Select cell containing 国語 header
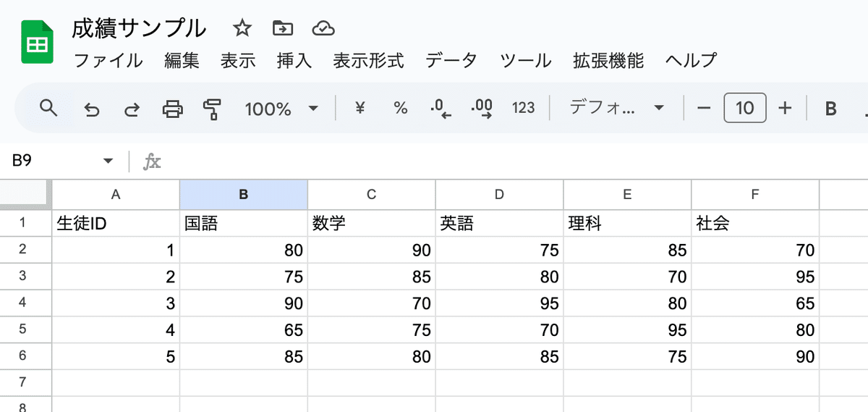Image resolution: width=868 pixels, height=412 pixels. tap(244, 224)
